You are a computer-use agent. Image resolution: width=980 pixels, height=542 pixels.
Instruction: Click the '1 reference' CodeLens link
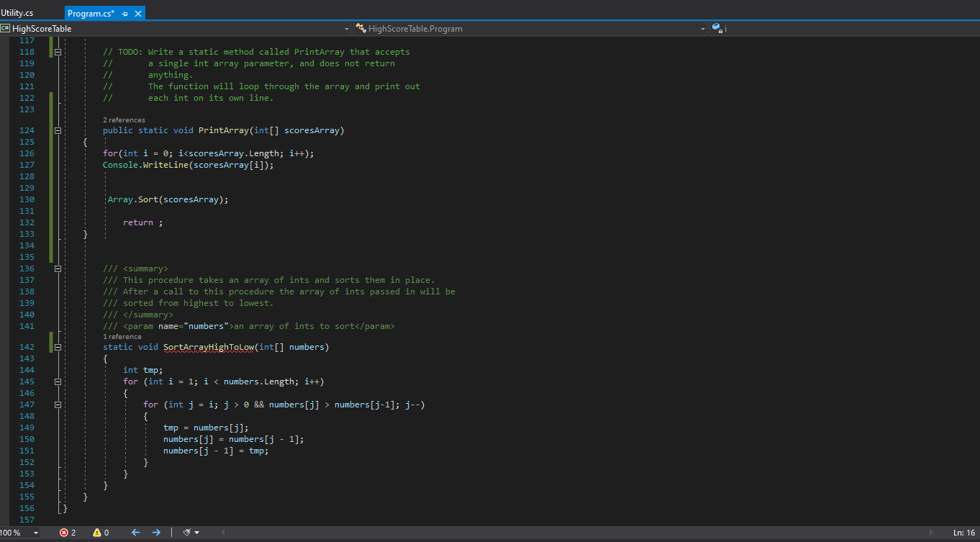[x=122, y=337]
